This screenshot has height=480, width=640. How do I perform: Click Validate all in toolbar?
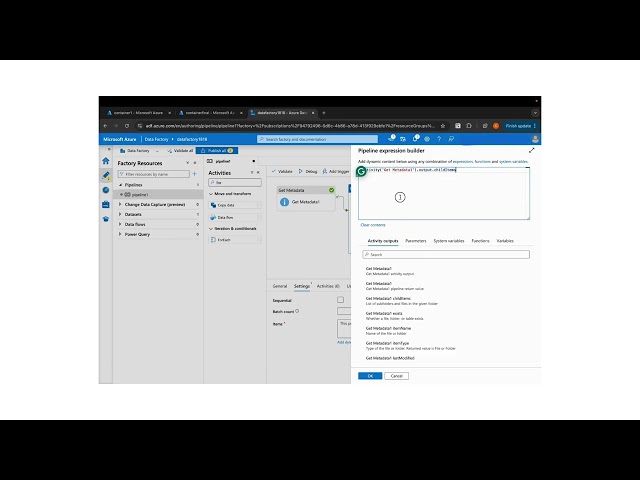pyautogui.click(x=180, y=151)
